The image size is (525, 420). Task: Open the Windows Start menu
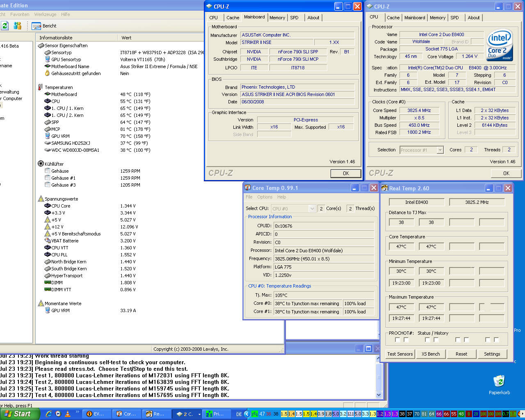pyautogui.click(x=19, y=414)
